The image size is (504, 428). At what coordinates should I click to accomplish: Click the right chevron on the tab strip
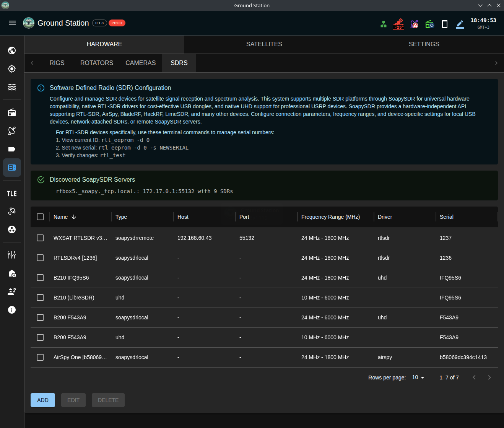(x=496, y=63)
